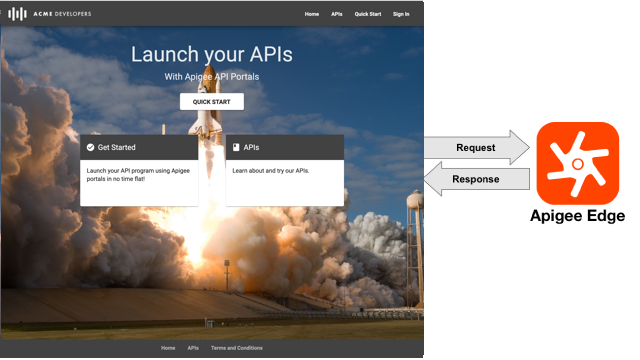
Task: Click the Apigee Edge text label
Action: click(578, 216)
